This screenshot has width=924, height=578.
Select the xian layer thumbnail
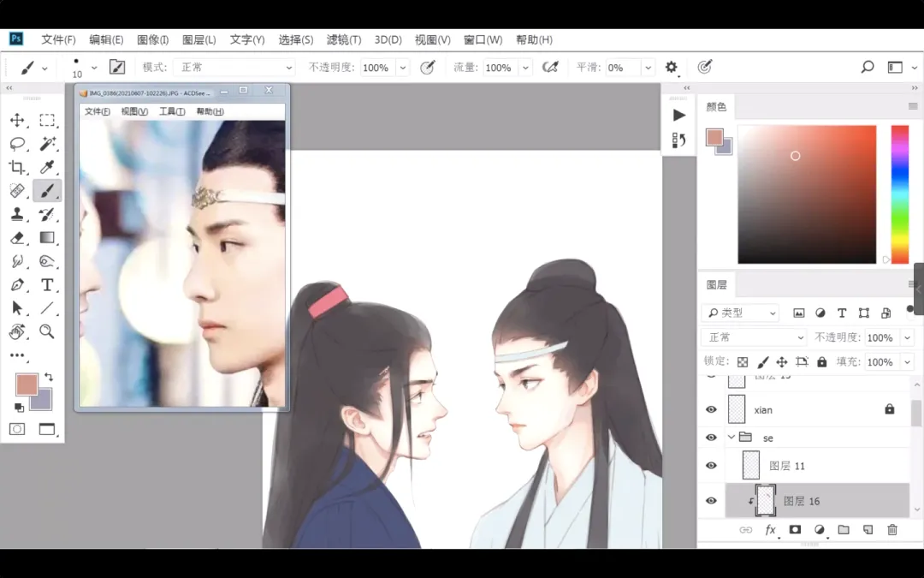(737, 409)
